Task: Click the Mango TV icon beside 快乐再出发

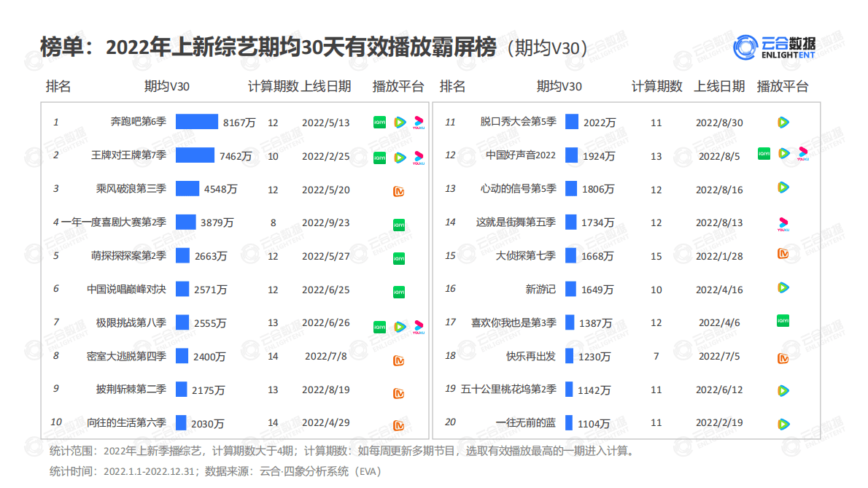Action: coord(784,356)
